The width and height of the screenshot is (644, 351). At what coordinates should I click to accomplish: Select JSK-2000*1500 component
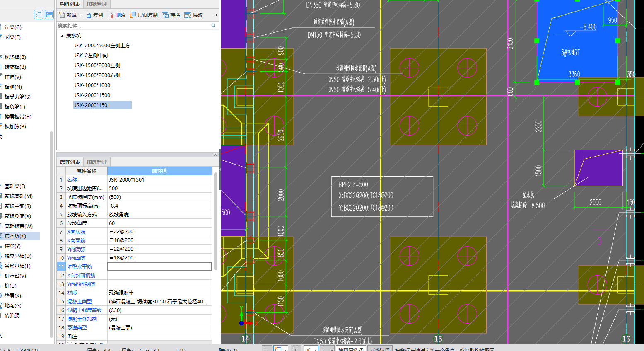pos(92,95)
